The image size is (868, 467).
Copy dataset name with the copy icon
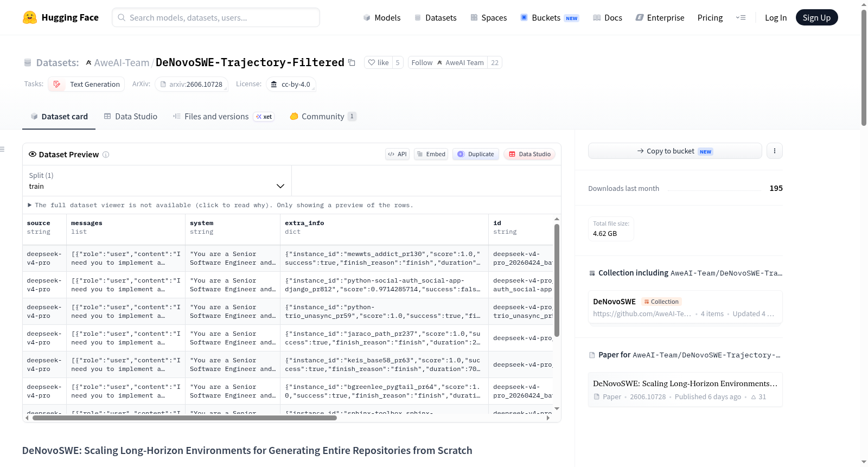tap(352, 62)
